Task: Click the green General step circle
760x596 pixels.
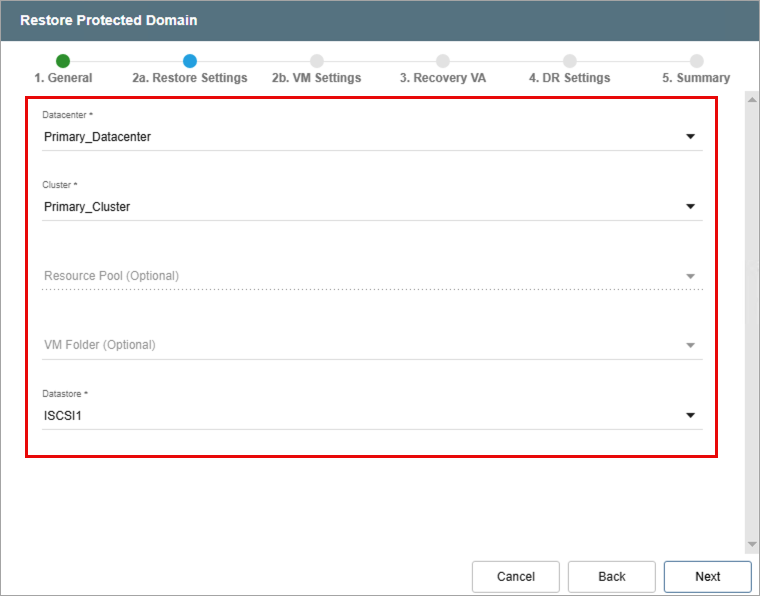Action: [x=63, y=61]
